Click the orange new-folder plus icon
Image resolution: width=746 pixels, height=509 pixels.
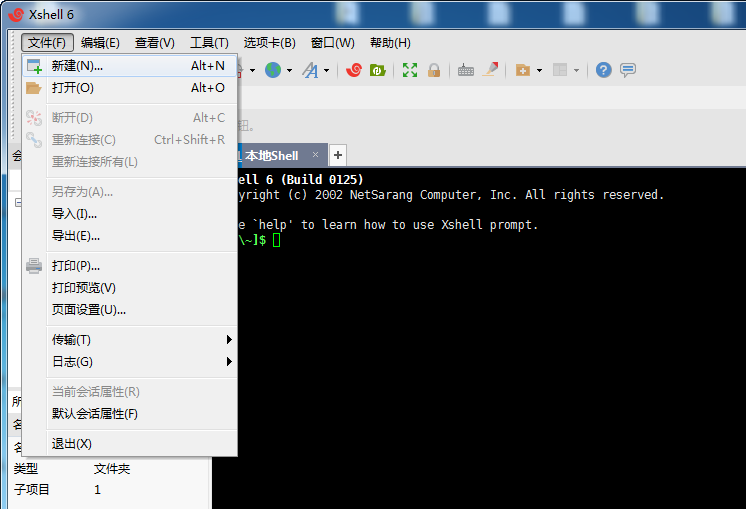tap(523, 70)
